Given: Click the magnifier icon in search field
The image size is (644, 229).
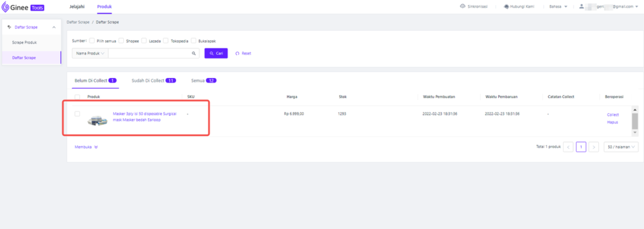Looking at the screenshot, I should (194, 53).
